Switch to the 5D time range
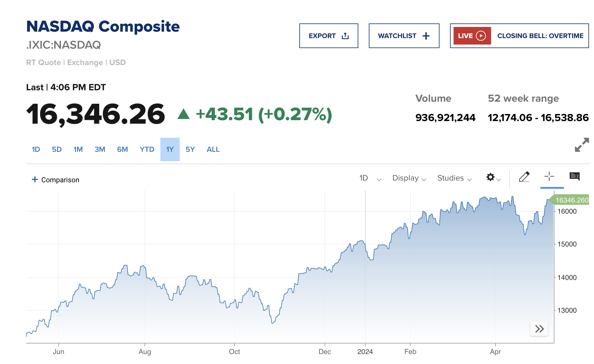 tap(57, 149)
